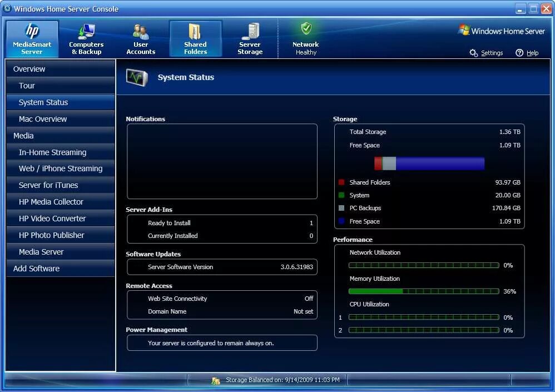Image resolution: width=555 pixels, height=392 pixels.
Task: Click the System Status monitor icon
Action: pyautogui.click(x=137, y=77)
